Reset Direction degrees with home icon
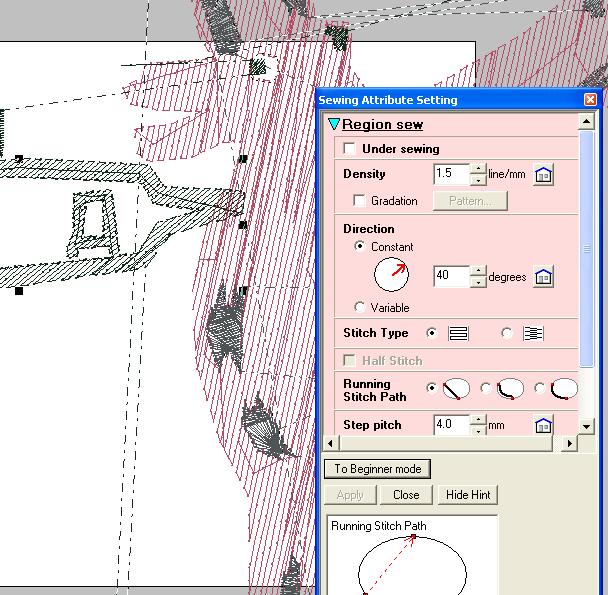Viewport: 608px width, 595px height. click(x=543, y=277)
